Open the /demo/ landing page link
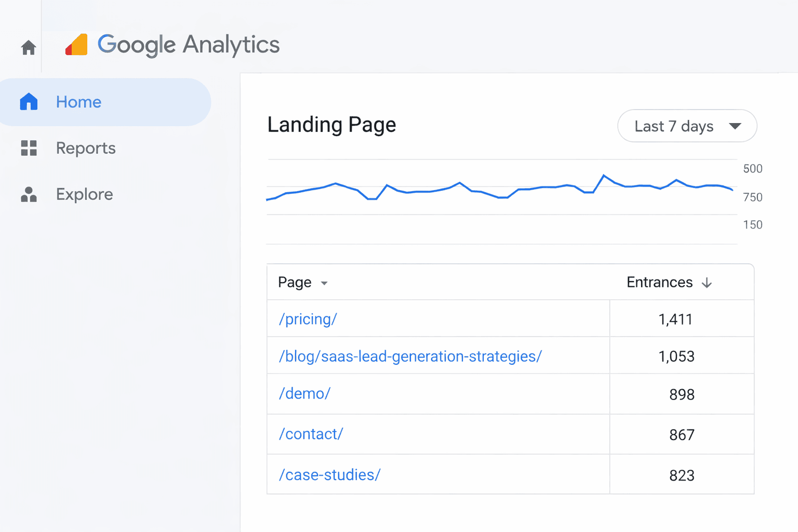 [304, 394]
